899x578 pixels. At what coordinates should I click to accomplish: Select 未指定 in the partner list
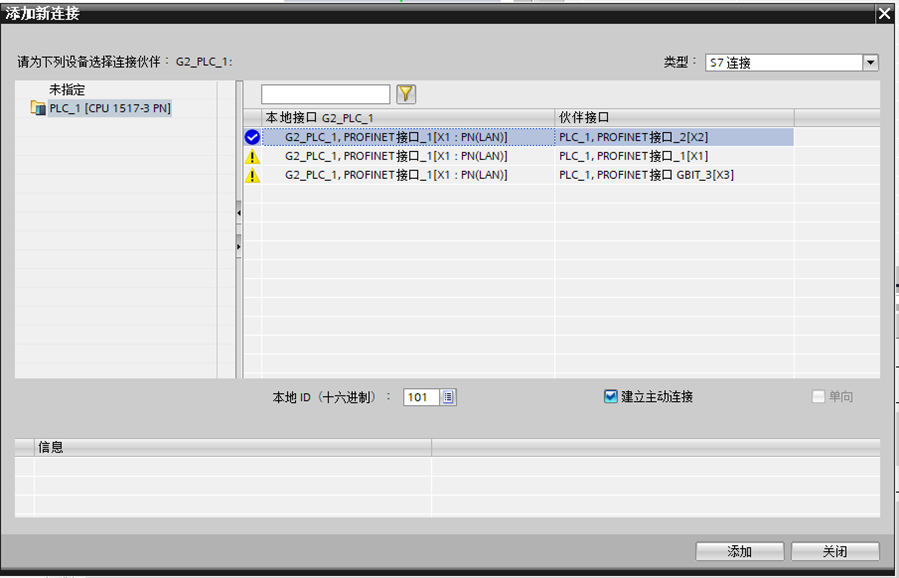coord(67,90)
